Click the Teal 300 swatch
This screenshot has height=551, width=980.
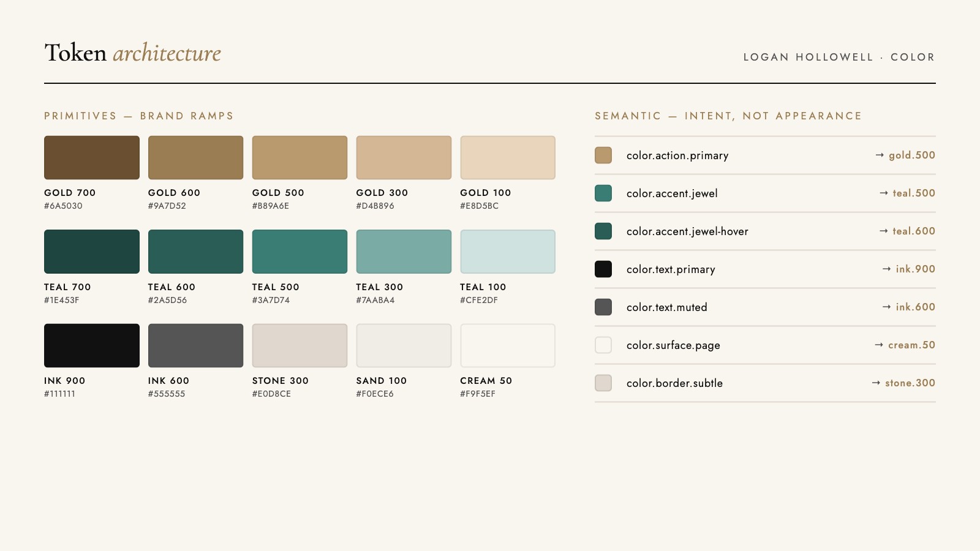(x=404, y=252)
